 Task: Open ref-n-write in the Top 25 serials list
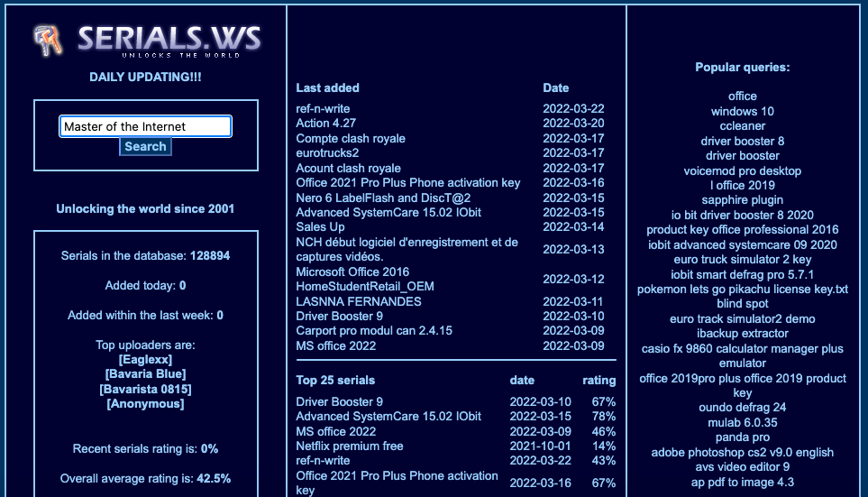tap(323, 460)
